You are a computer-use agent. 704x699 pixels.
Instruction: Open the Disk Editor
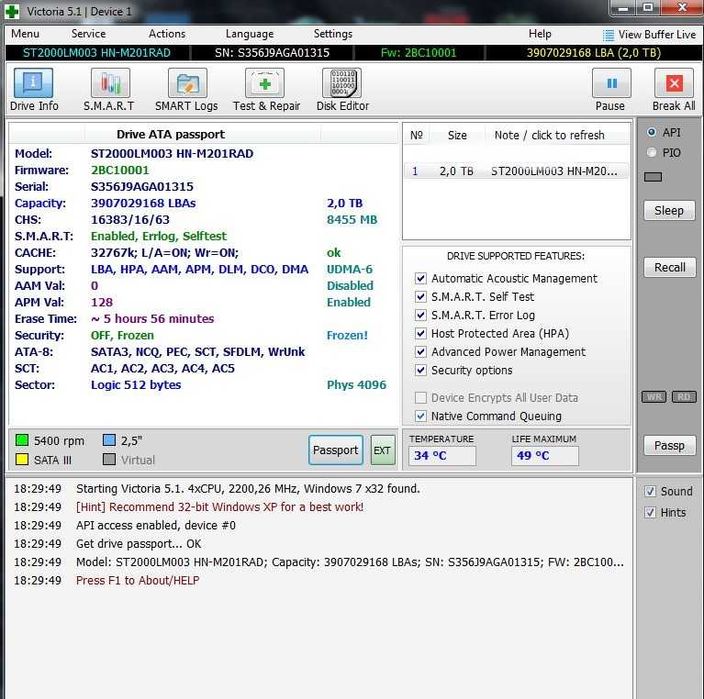(342, 83)
